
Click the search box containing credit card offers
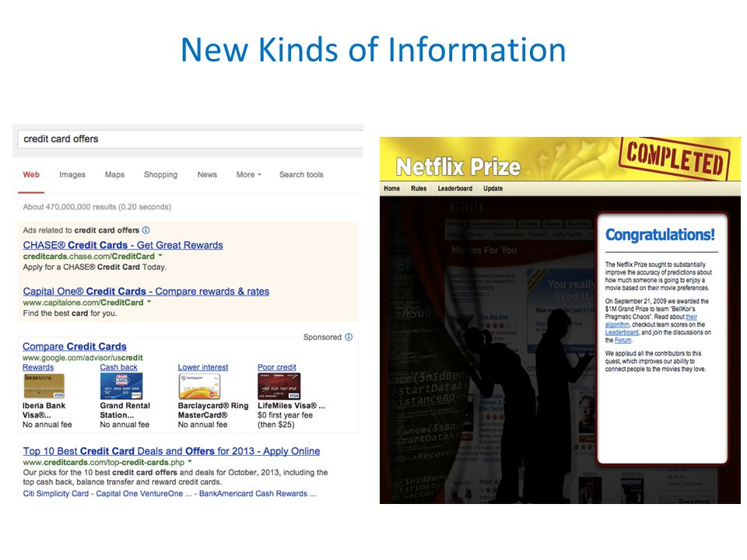tap(191, 139)
